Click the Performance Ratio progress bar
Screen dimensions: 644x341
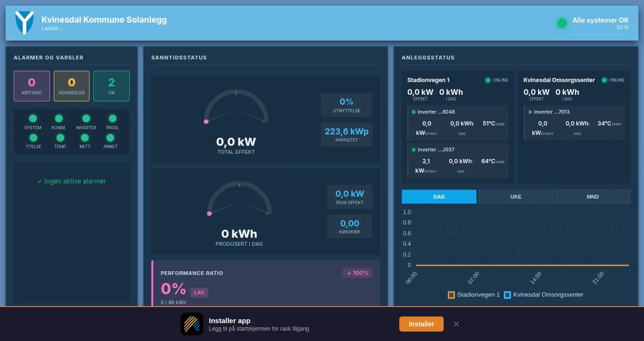coord(265,307)
